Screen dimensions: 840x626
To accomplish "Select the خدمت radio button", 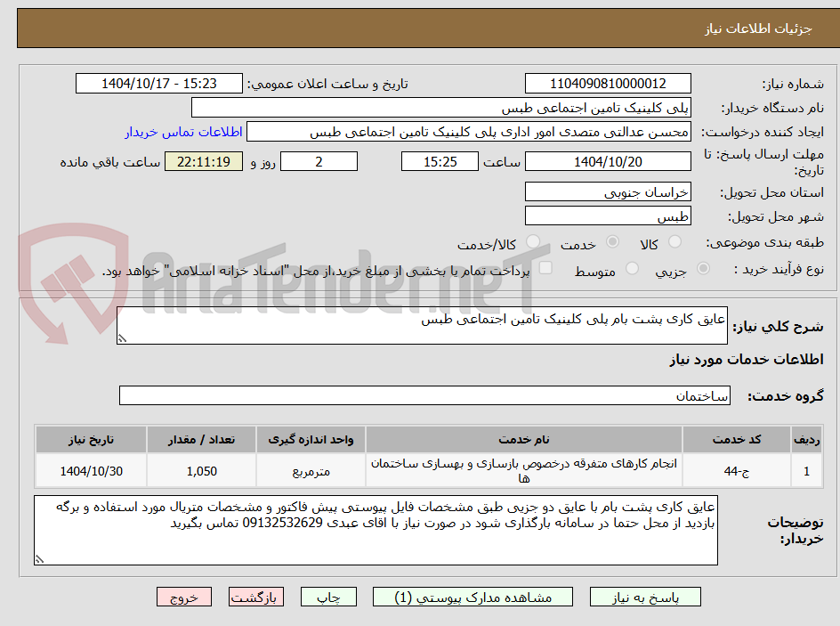I will point(612,242).
